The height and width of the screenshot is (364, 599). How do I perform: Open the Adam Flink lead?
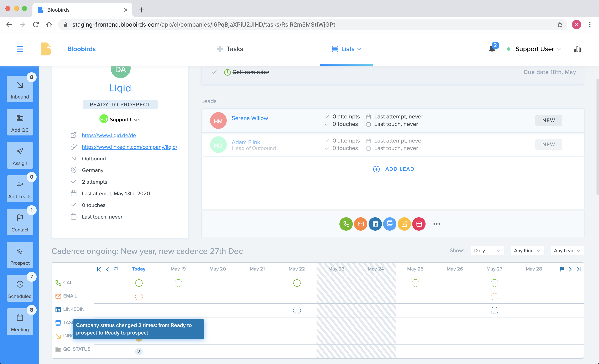click(x=246, y=142)
